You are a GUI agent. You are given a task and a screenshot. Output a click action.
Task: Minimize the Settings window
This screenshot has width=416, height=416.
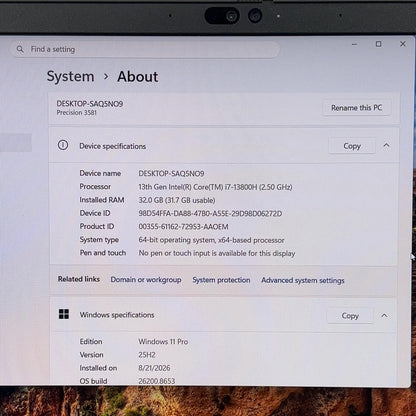(354, 44)
